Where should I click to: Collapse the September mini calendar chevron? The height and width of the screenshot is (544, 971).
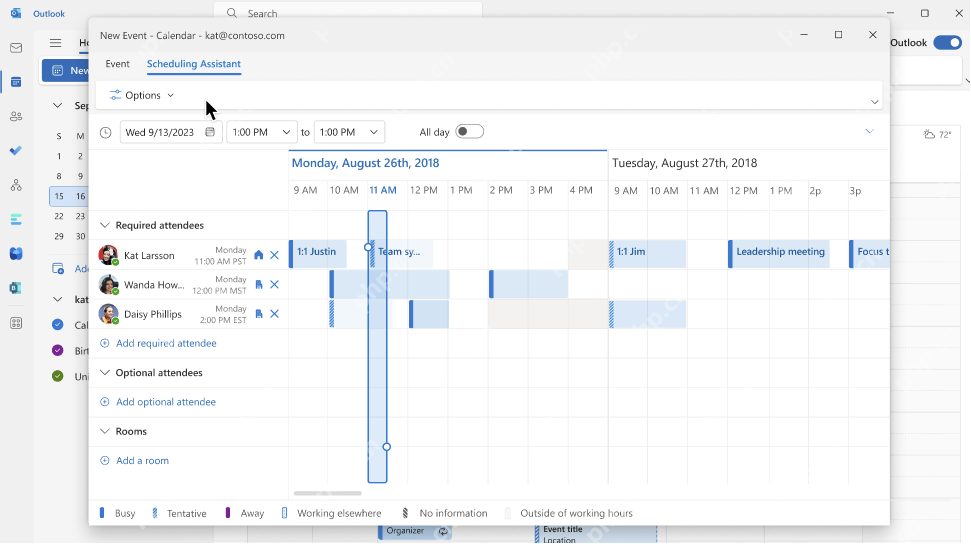[x=58, y=105]
